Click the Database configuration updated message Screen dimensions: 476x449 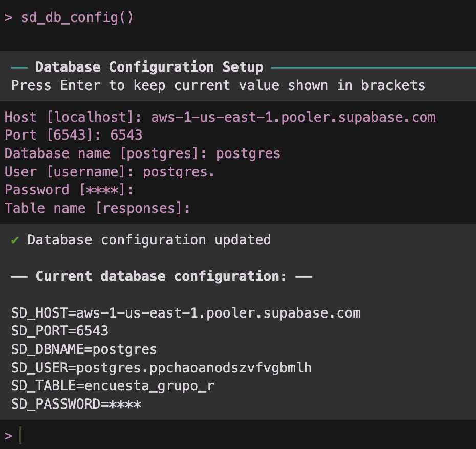click(x=148, y=240)
